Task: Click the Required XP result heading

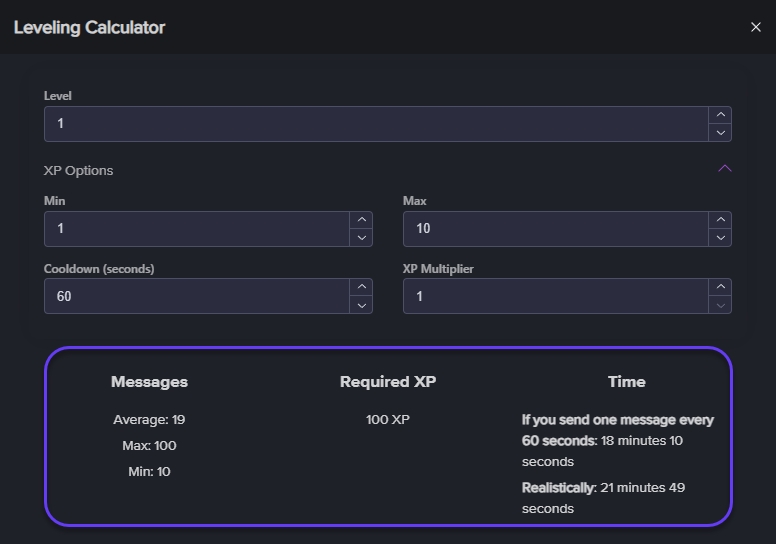Action: [x=388, y=382]
